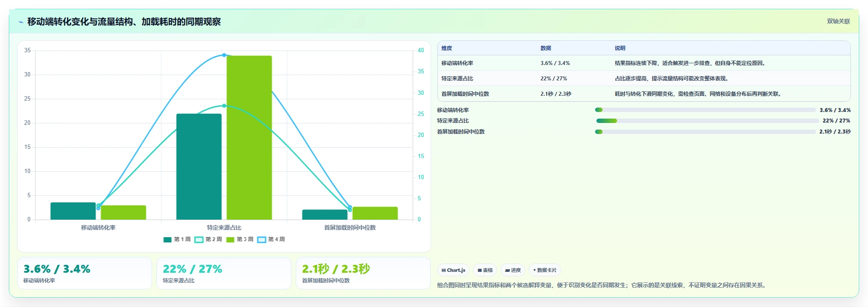Click the 3.6% / 3.4% stat card
868x307 pixels.
coord(84,273)
